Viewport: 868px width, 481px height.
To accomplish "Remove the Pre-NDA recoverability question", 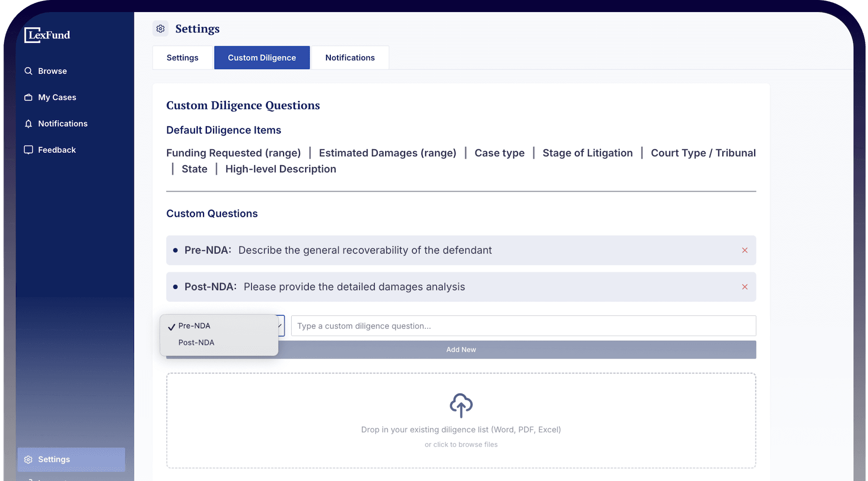I will [745, 250].
